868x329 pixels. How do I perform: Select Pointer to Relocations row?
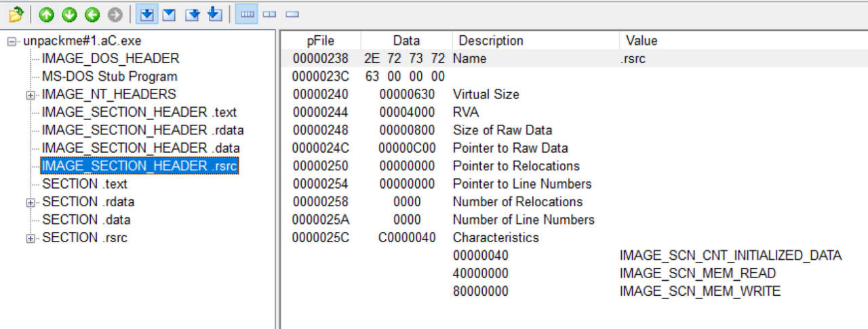click(516, 166)
